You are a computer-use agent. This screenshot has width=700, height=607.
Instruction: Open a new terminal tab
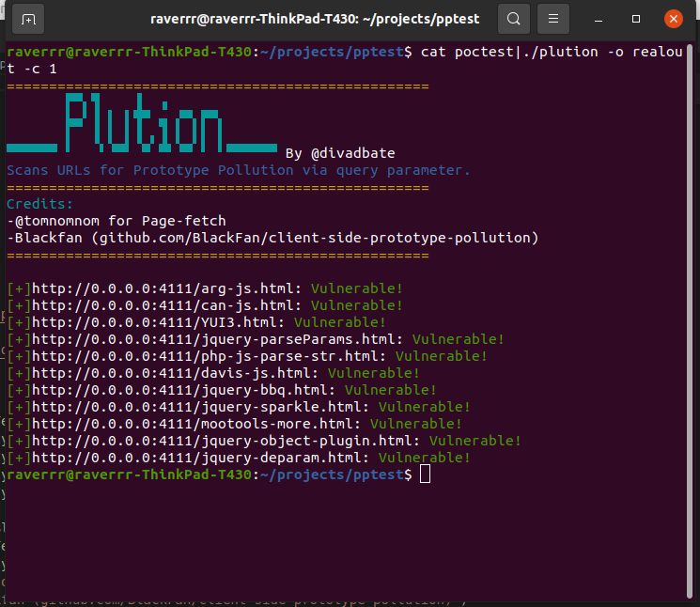[28, 19]
